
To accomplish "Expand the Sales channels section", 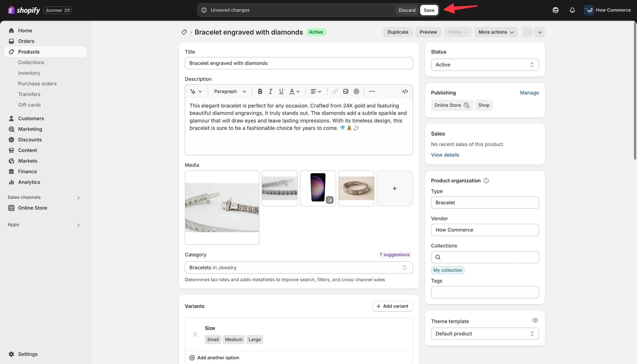I will tap(78, 198).
